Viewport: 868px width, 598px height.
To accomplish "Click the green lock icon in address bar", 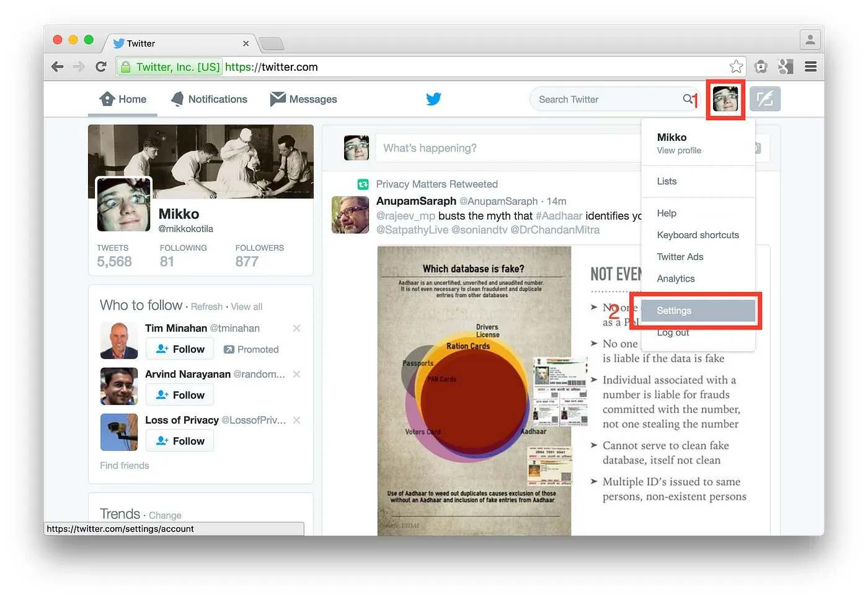I will point(126,67).
